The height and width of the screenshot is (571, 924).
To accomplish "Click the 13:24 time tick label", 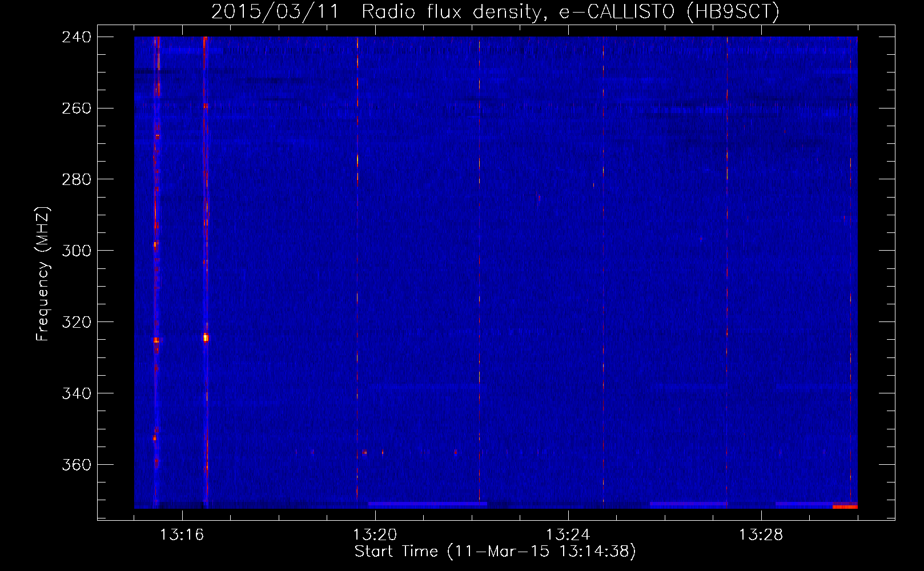I will point(568,535).
